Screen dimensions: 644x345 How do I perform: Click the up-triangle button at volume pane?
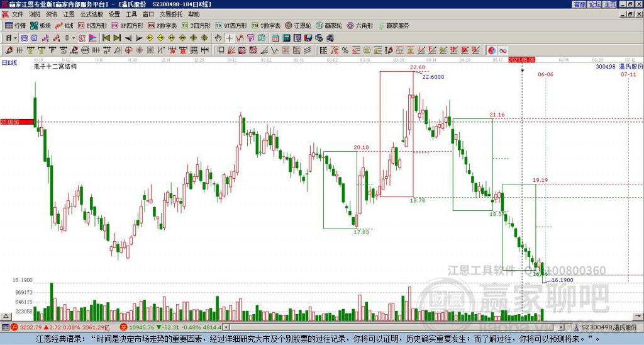6,317
